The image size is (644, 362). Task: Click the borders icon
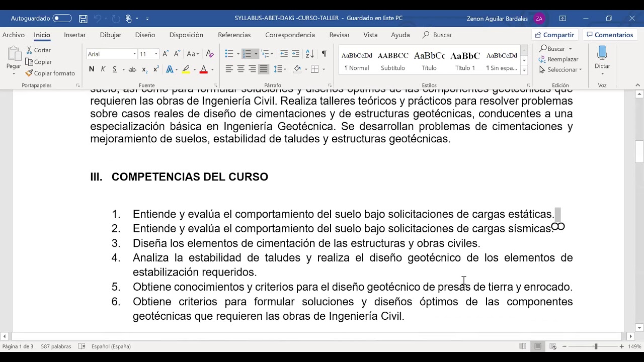[x=315, y=69]
